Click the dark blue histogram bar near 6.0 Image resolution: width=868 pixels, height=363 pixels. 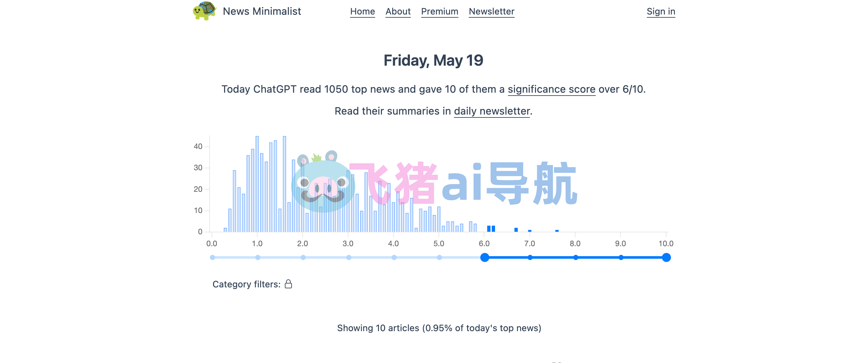point(489,229)
